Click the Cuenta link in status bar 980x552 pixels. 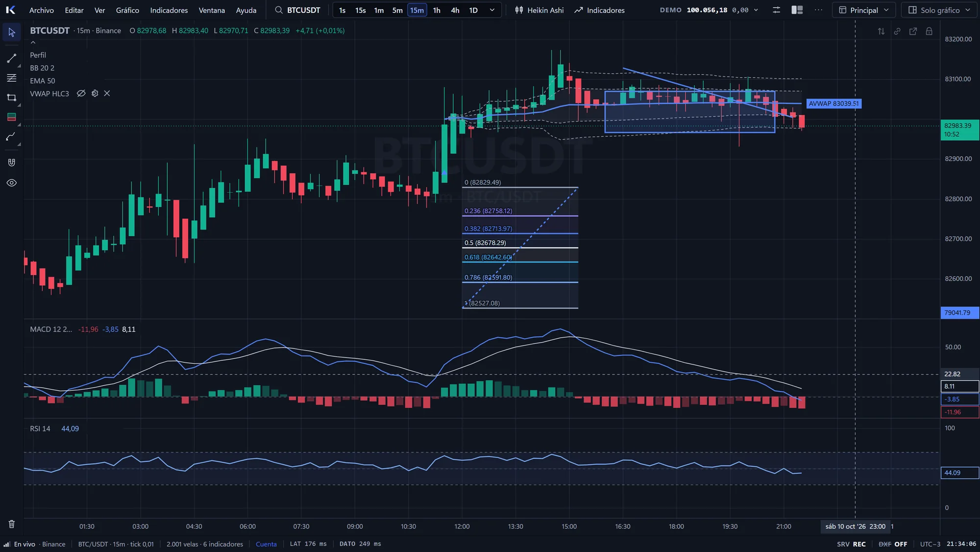point(266,544)
